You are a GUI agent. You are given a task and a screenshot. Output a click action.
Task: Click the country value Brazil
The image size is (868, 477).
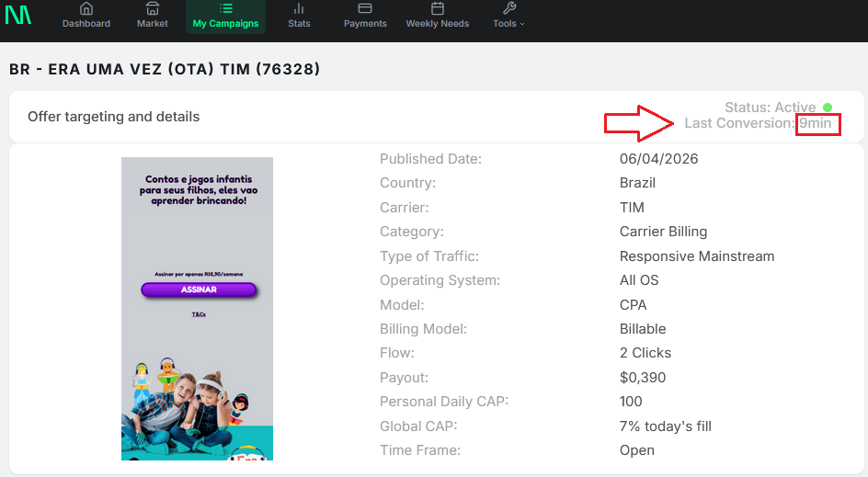[x=637, y=183]
